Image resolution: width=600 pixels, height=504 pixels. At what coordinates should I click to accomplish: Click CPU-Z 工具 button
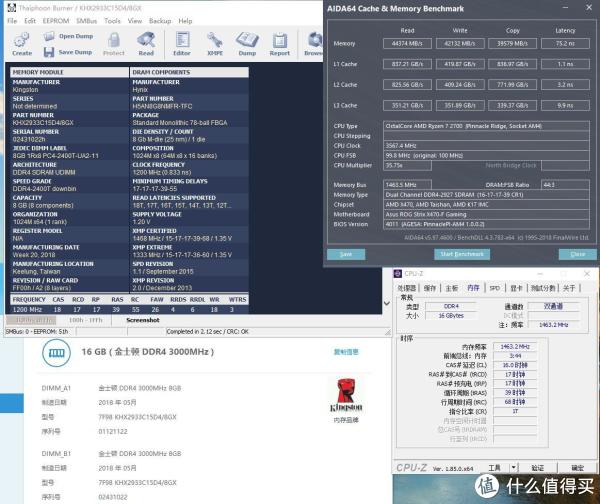click(x=494, y=468)
